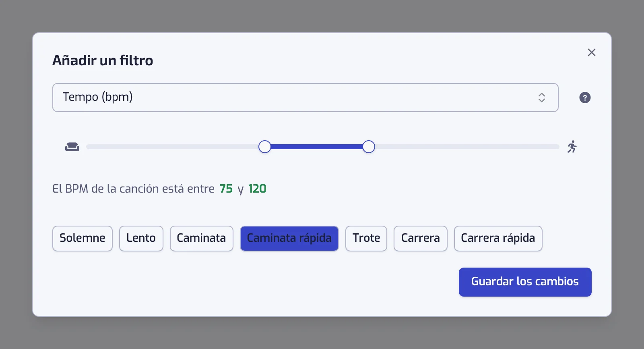This screenshot has width=644, height=349.
Task: Select the Carrera rápida preset
Action: pyautogui.click(x=498, y=239)
